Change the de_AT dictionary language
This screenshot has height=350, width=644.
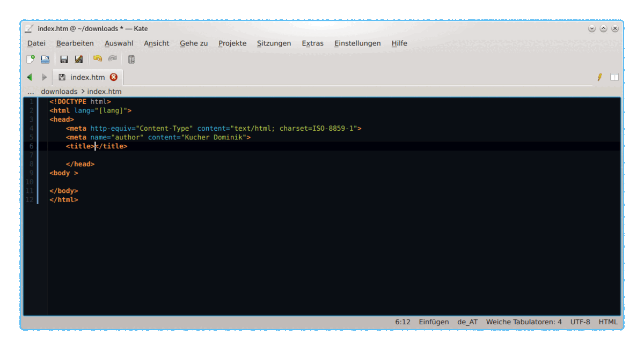coord(467,322)
